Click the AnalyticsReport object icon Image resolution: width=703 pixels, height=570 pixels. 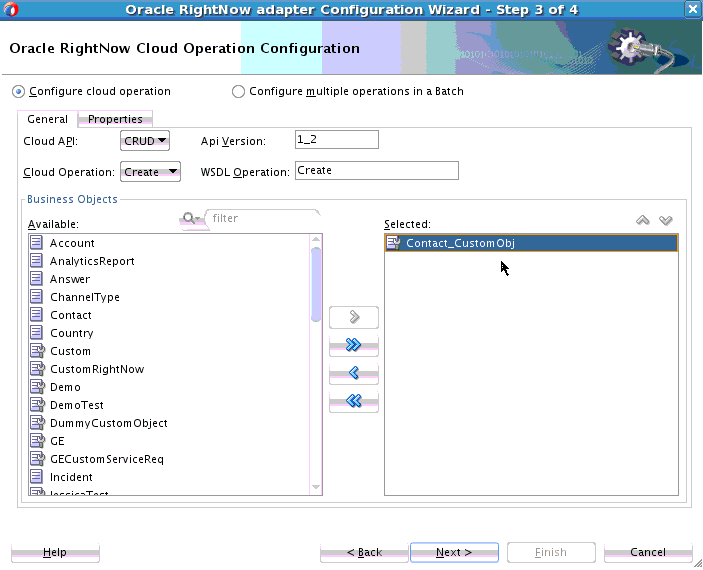tap(36, 261)
